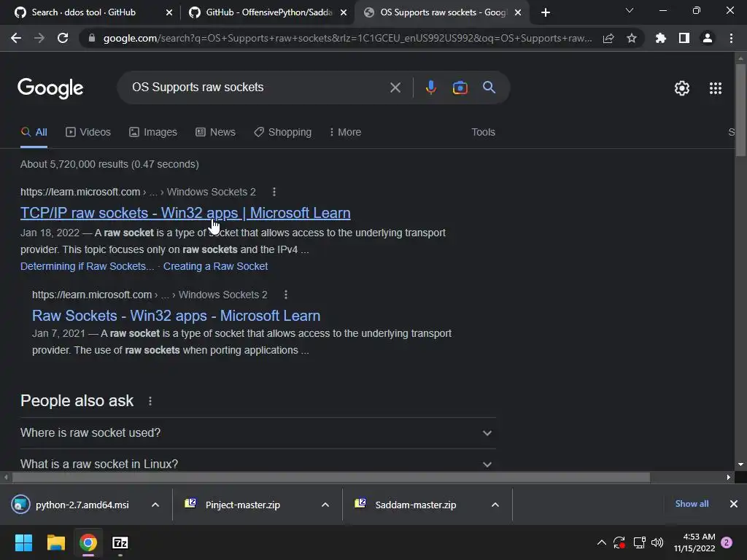Go back using the browser back arrow
Image resolution: width=747 pixels, height=560 pixels.
tap(16, 38)
